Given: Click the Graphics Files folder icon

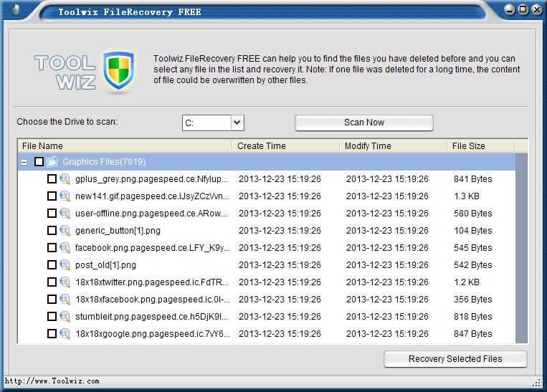Looking at the screenshot, I should (52, 162).
